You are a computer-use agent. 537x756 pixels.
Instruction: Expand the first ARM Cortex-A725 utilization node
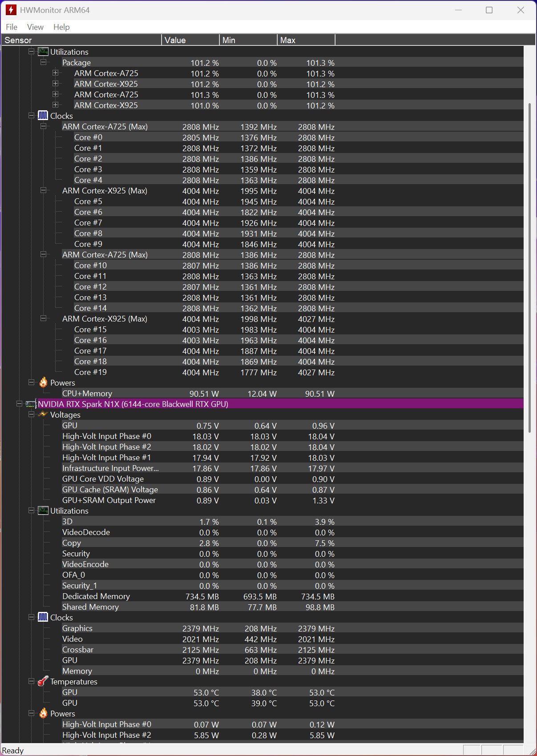click(55, 73)
